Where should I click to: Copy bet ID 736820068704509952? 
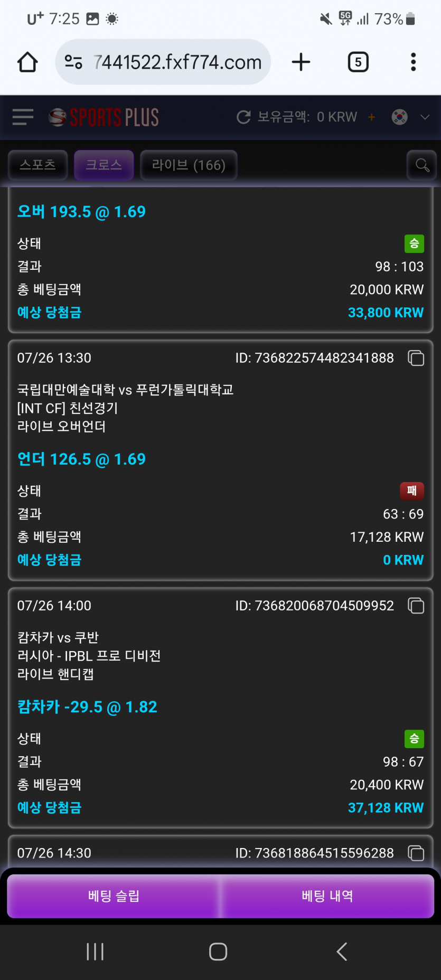tap(416, 606)
